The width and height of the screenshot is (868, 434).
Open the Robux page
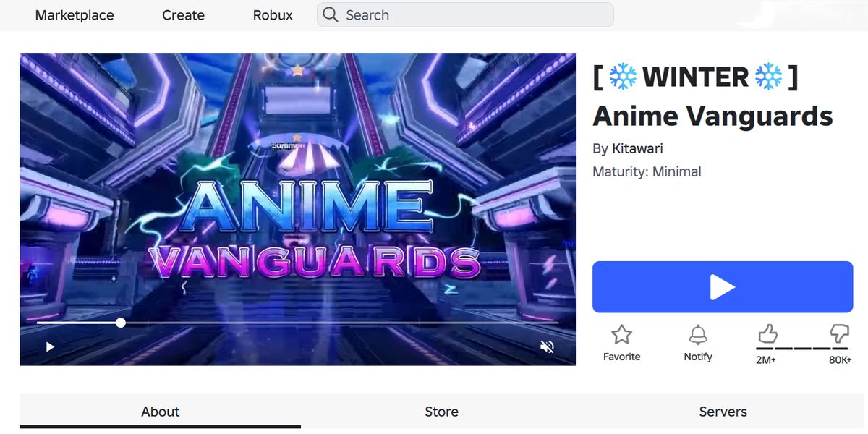(x=273, y=15)
